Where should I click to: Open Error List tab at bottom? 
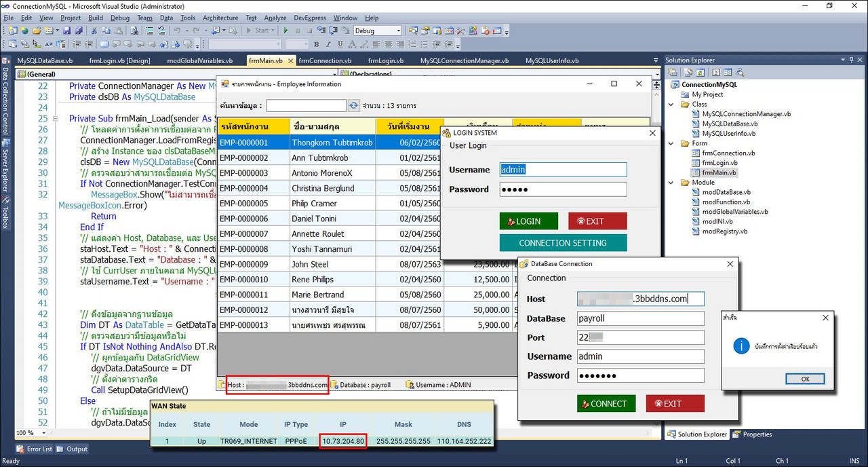34,449
